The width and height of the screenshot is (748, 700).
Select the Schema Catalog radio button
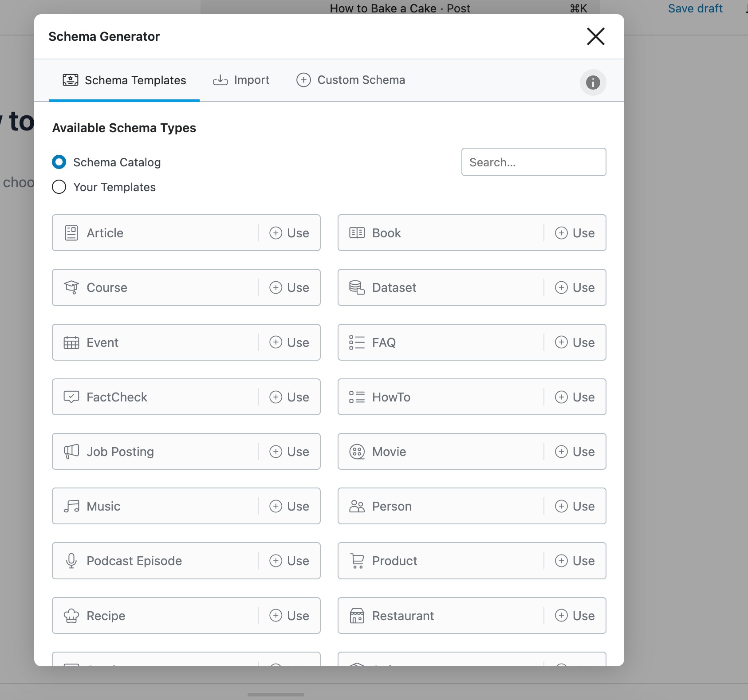(59, 162)
